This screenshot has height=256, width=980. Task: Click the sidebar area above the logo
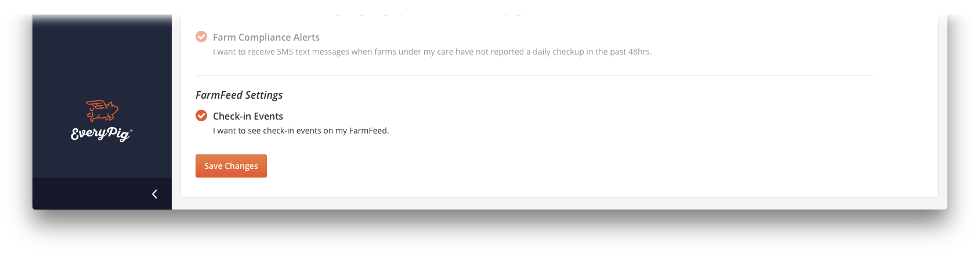tap(102, 58)
